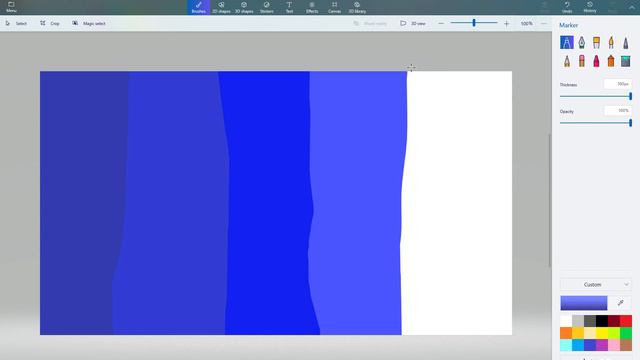The width and height of the screenshot is (640, 360).
Task: Pick the light gray color swatch
Action: click(x=578, y=321)
